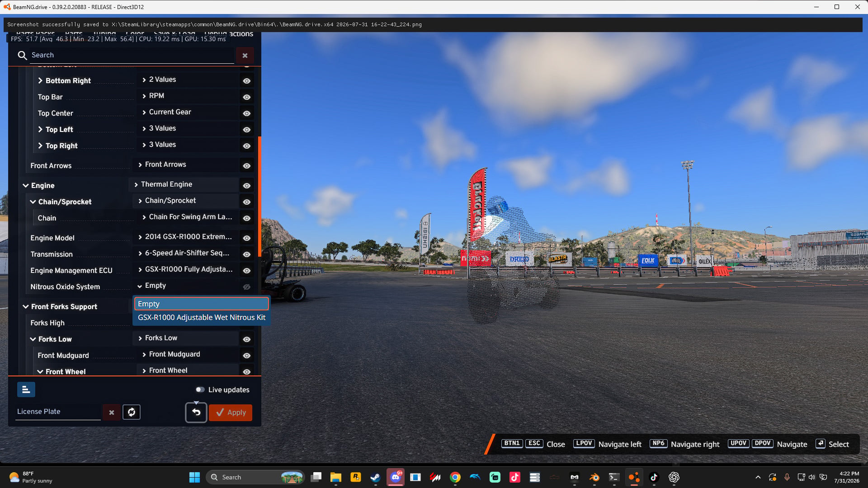Click Navigate left hint label
The image size is (868, 488).
pos(620,444)
